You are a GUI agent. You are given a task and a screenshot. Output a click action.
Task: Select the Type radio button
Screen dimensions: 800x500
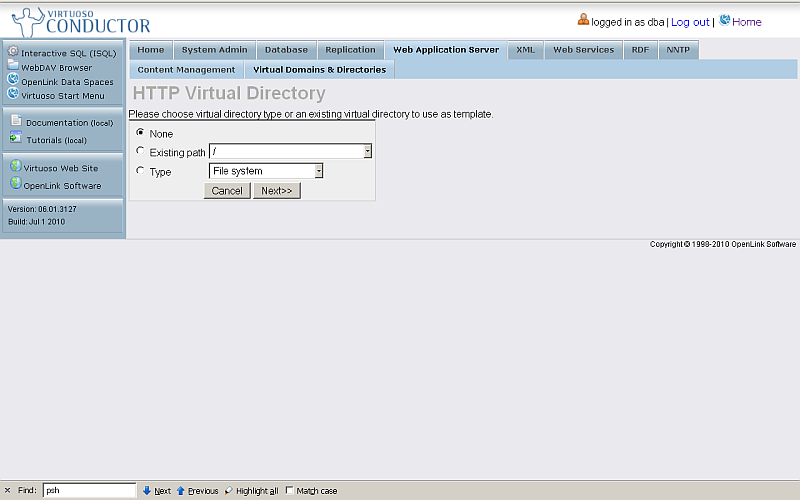point(140,170)
